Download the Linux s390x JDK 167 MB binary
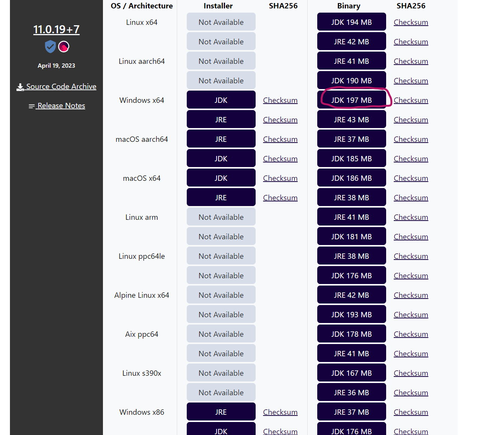504x435 pixels. [x=351, y=373]
